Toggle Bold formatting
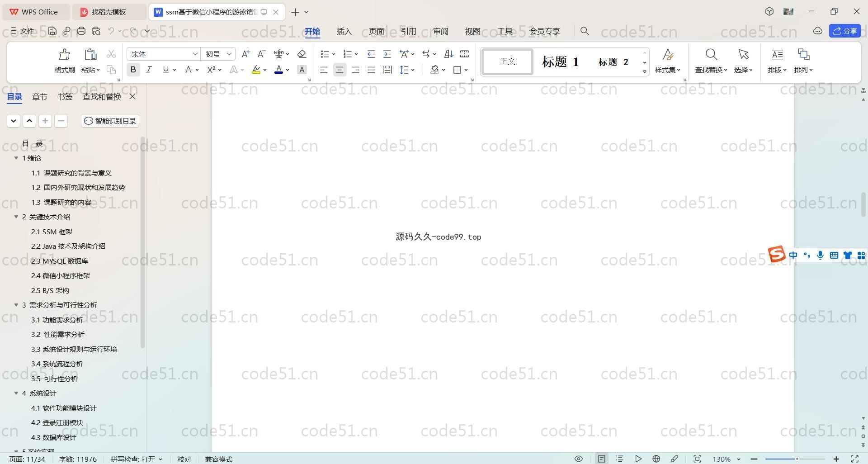This screenshot has width=868, height=464. (133, 70)
